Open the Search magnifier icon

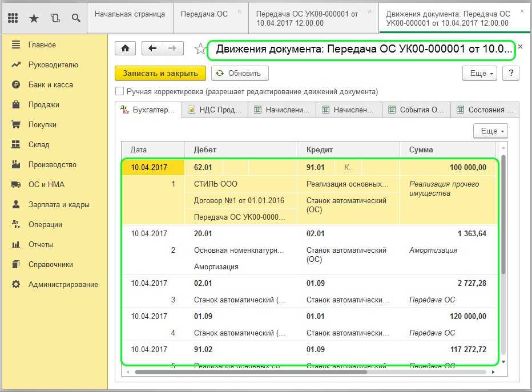pyautogui.click(x=76, y=18)
